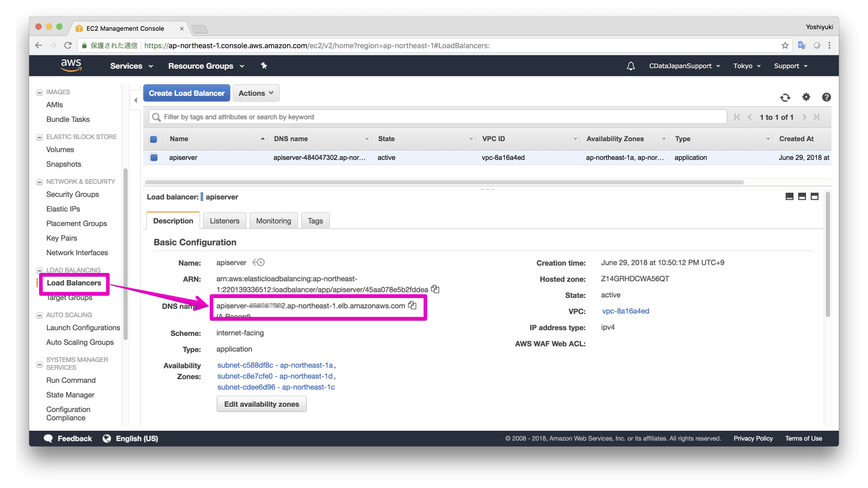This screenshot has width=868, height=488.
Task: Copy the load balancer ARN
Action: pyautogui.click(x=435, y=289)
